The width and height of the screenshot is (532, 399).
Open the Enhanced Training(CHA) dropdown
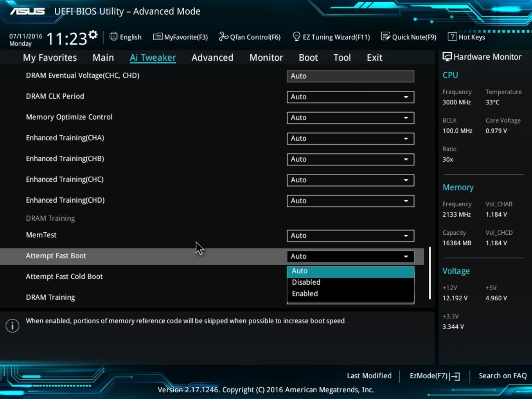coord(350,138)
